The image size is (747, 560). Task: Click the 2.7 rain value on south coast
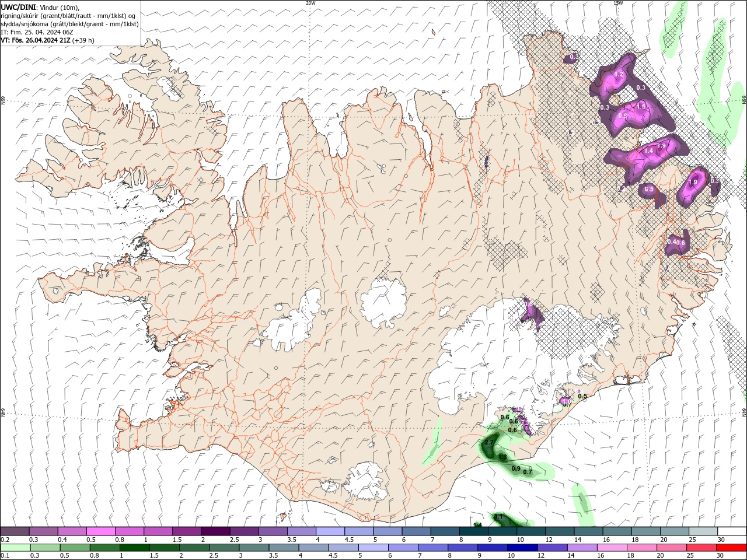click(x=489, y=443)
